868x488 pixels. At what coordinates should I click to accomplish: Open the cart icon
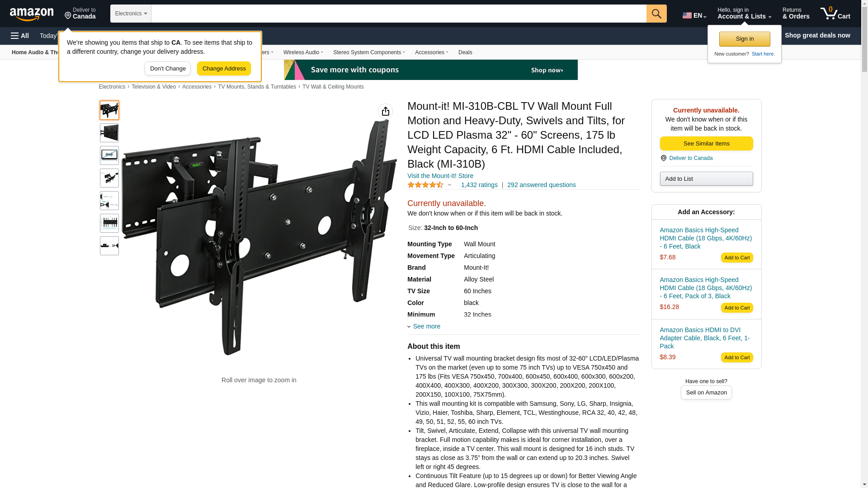835,14
